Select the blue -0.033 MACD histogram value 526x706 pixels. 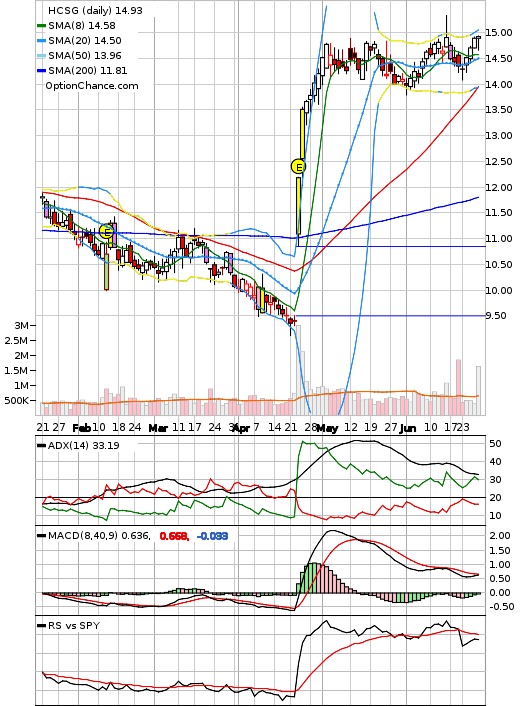coord(213,536)
